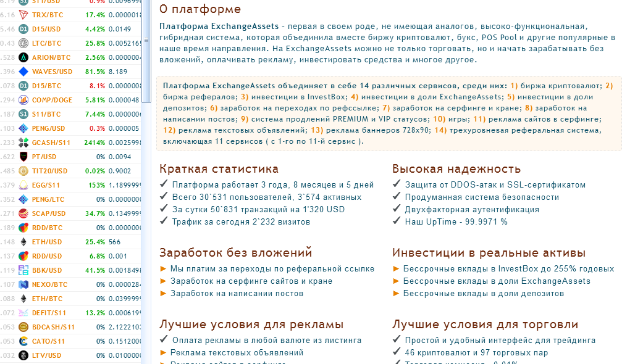
Task: Open the GCASH/S11 trading pair
Action: [x=51, y=143]
